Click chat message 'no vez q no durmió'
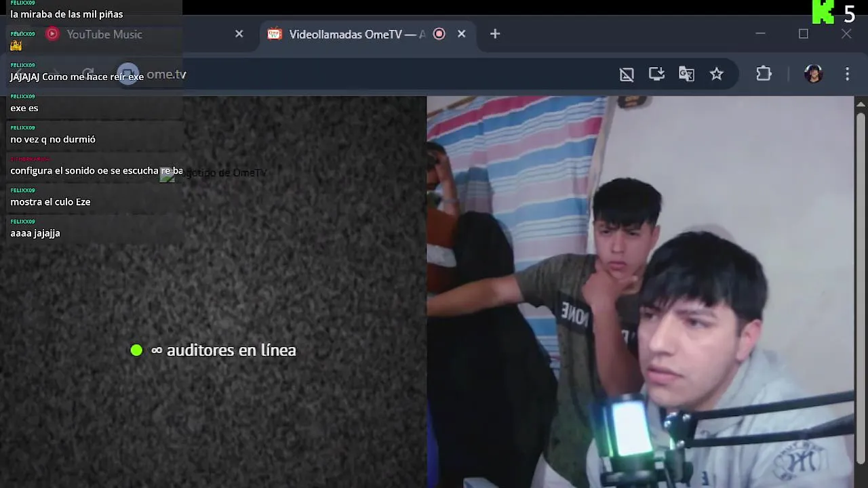This screenshot has height=488, width=868. pyautogui.click(x=53, y=139)
